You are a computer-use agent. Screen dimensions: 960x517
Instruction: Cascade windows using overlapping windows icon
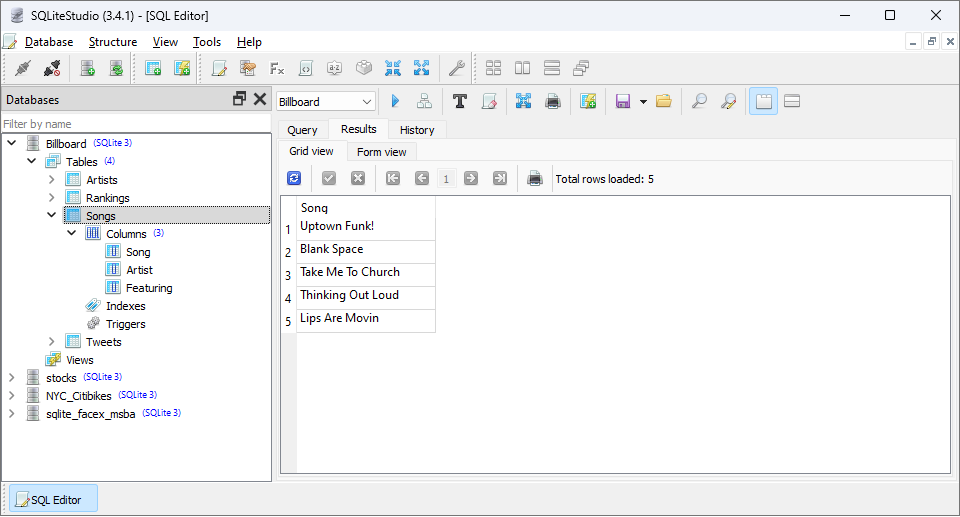580,68
